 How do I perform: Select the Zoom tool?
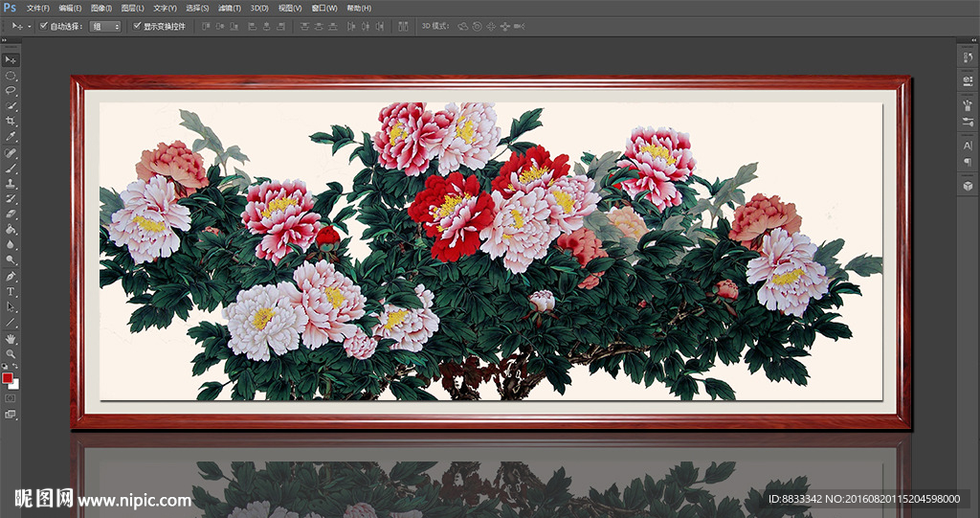coord(11,354)
